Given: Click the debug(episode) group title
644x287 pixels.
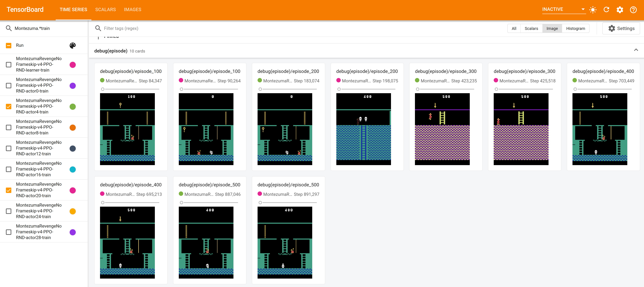Looking at the screenshot, I should [111, 51].
